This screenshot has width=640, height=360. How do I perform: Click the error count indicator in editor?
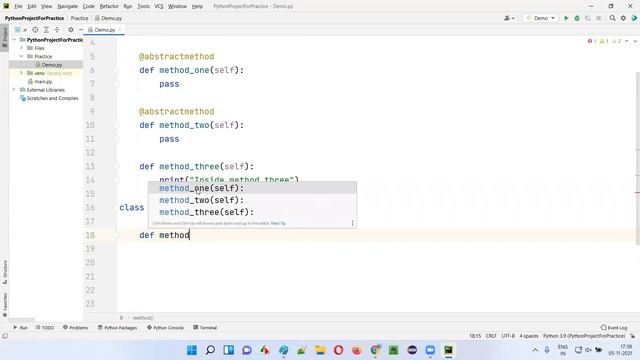592,41
